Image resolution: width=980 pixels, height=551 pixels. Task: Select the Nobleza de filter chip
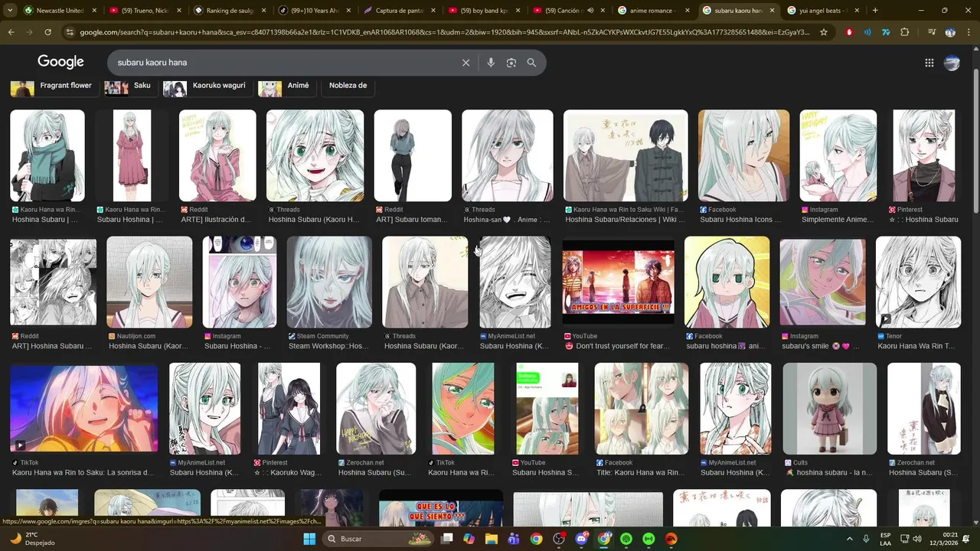point(348,86)
